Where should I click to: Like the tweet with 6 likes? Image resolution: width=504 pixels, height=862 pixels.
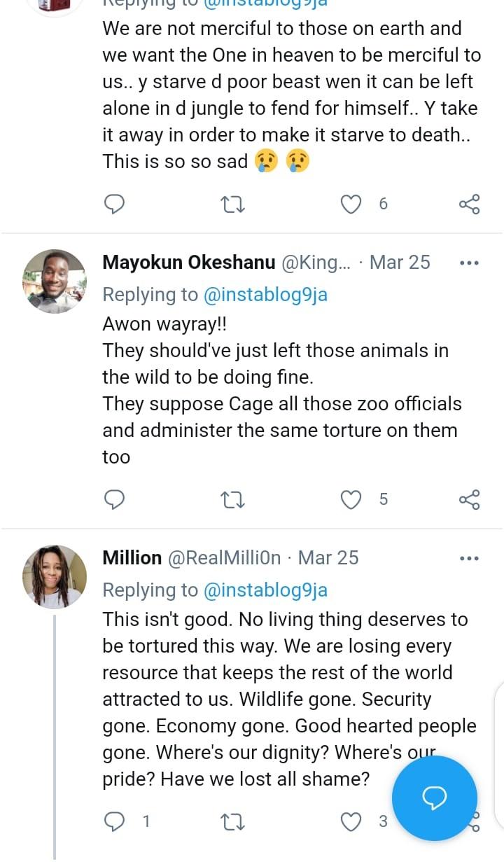coord(351,204)
